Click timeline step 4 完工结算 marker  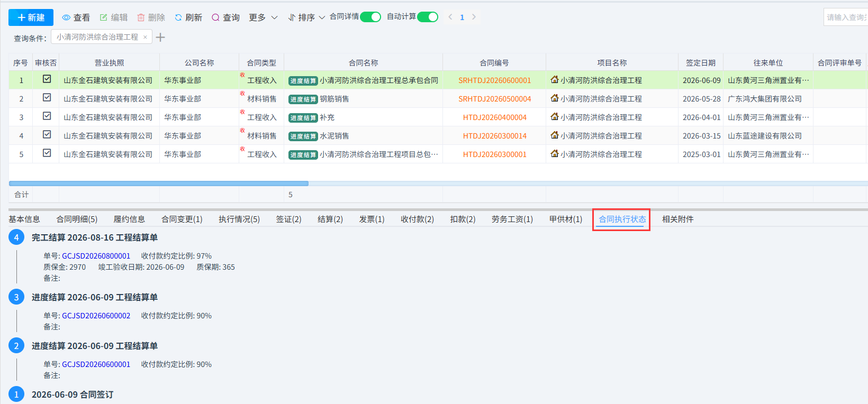click(16, 237)
